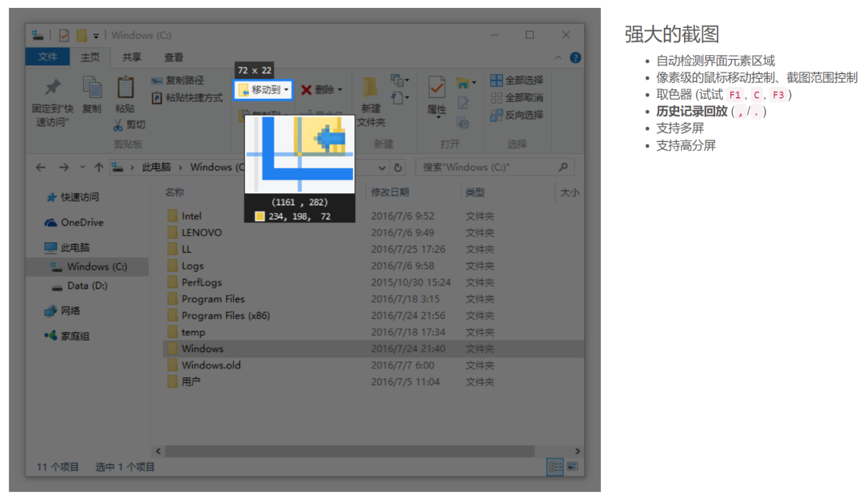Select Data (D:) drive in sidebar

[x=80, y=286]
